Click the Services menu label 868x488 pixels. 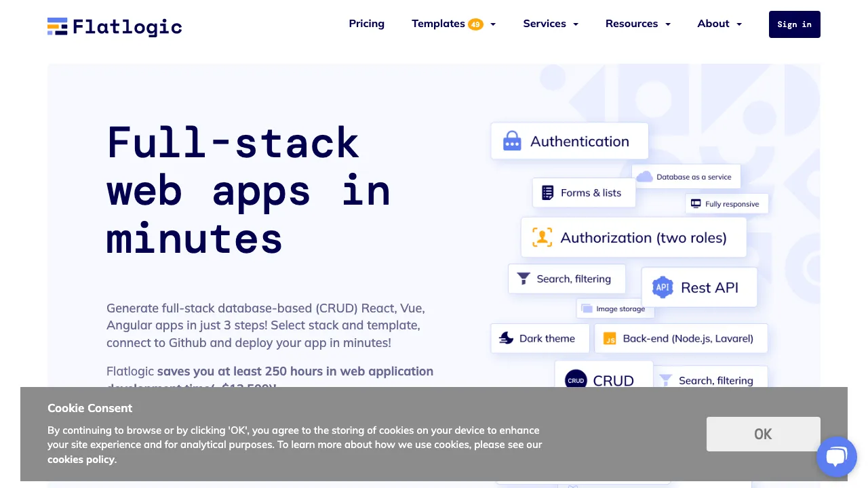pyautogui.click(x=545, y=24)
